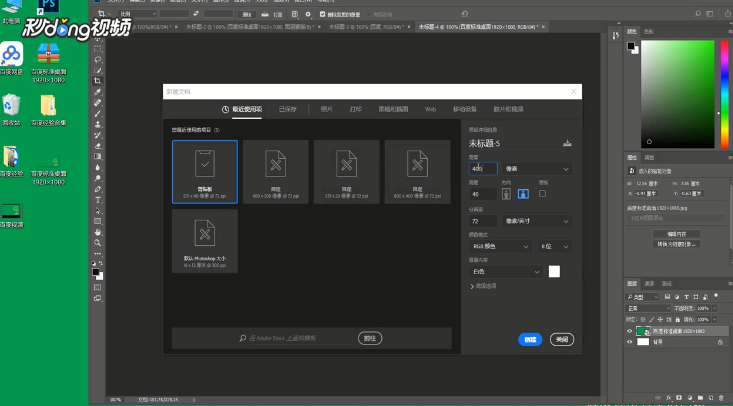The width and height of the screenshot is (733, 406).
Task: Select the History Brush tool
Action: point(98,135)
